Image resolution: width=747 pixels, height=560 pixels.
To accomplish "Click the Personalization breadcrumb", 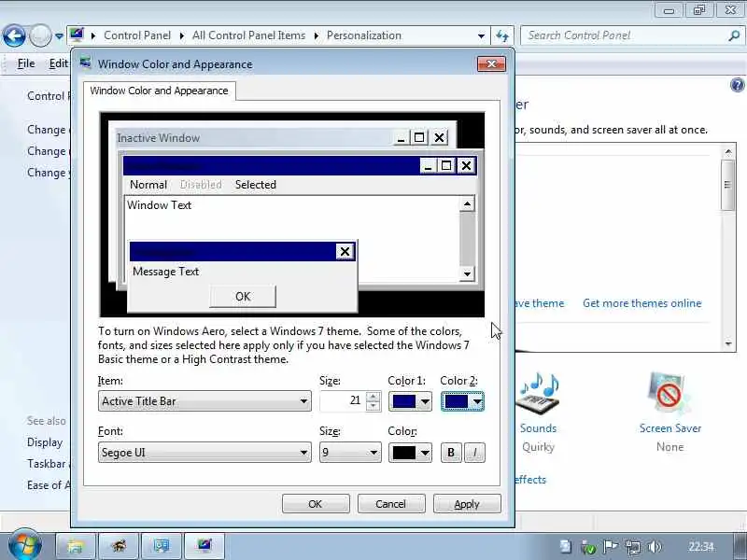I will [x=364, y=35].
